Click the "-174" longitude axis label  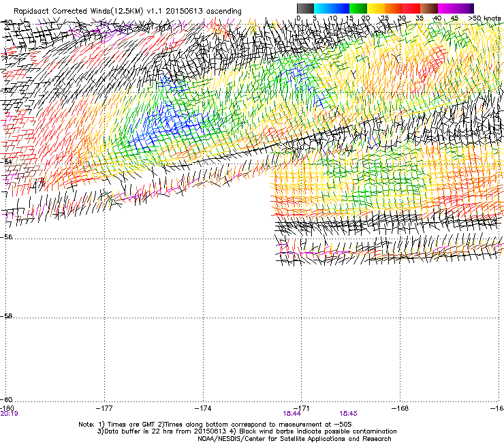pos(203,408)
